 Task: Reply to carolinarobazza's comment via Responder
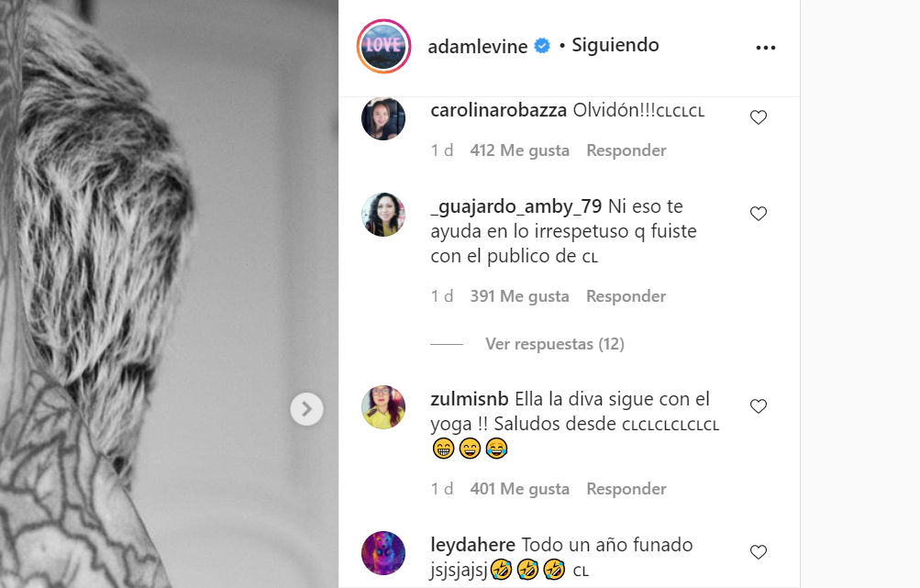626,150
